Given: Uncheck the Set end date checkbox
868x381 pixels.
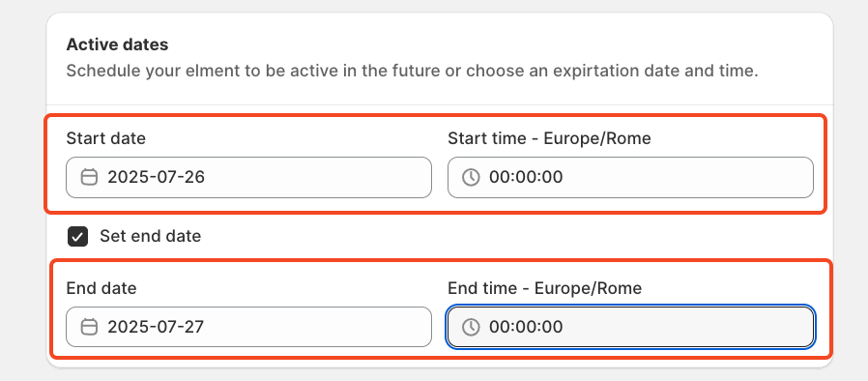Looking at the screenshot, I should coord(78,237).
